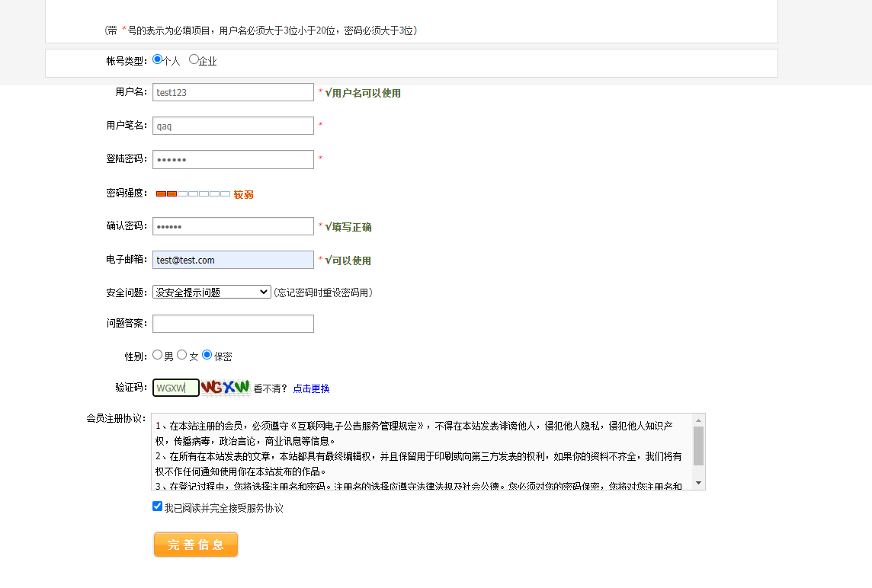Click the 用户笔名 text field

pyautogui.click(x=232, y=126)
